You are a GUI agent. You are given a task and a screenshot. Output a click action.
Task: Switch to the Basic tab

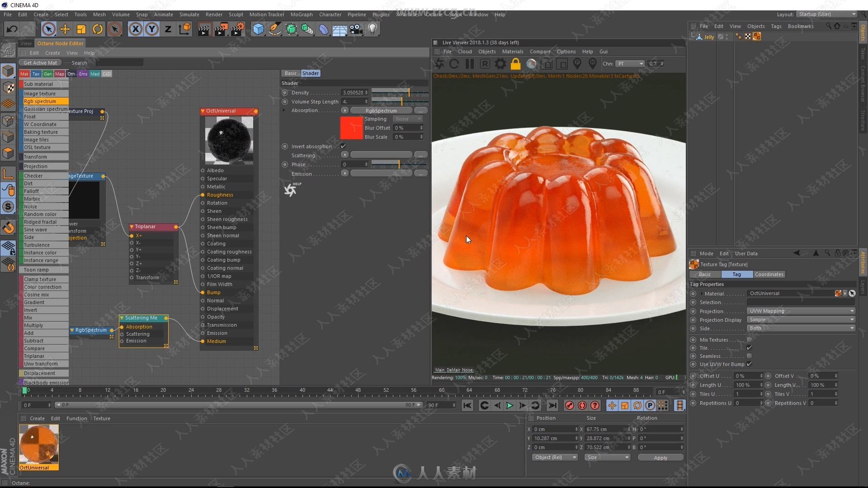click(x=291, y=73)
